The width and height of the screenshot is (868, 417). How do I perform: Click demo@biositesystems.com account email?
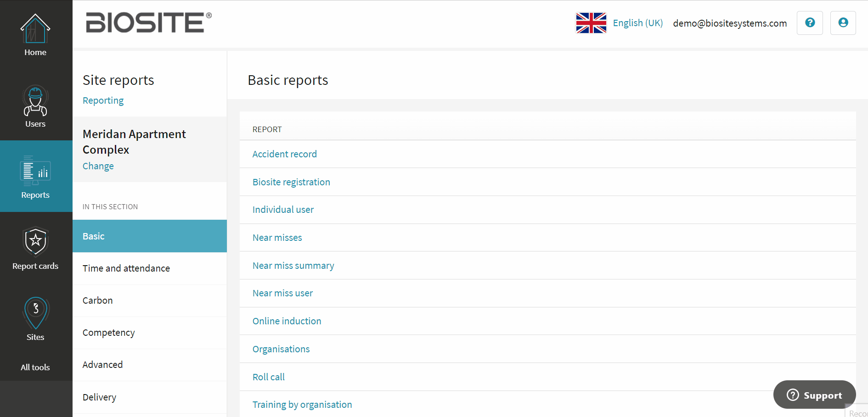730,23
